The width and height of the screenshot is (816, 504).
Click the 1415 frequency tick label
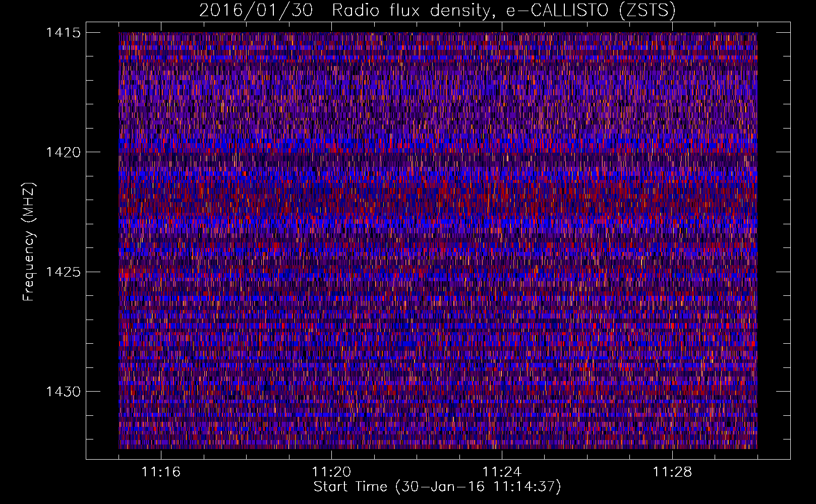tap(63, 33)
